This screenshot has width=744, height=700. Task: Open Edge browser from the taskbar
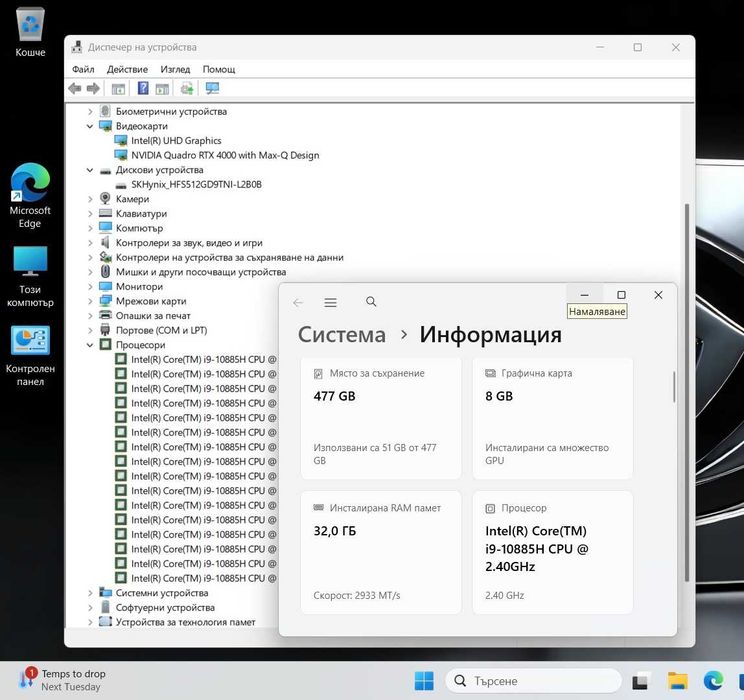[713, 681]
